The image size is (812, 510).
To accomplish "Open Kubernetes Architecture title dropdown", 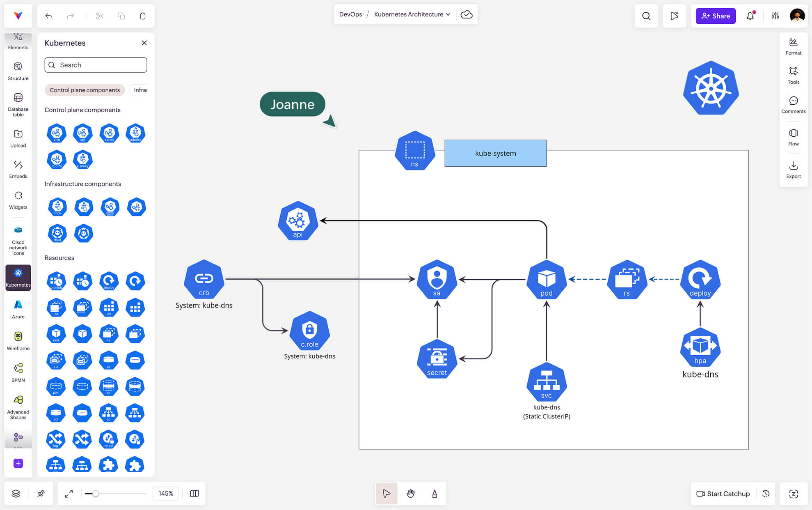I will tap(412, 14).
